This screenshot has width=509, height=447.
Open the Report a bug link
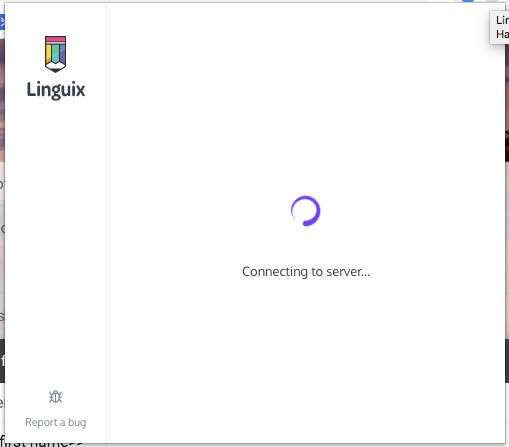[x=55, y=422]
